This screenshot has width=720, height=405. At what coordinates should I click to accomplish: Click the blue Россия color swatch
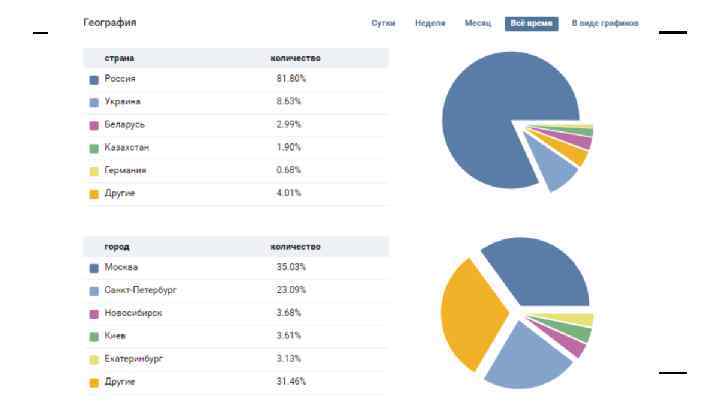pyautogui.click(x=94, y=79)
